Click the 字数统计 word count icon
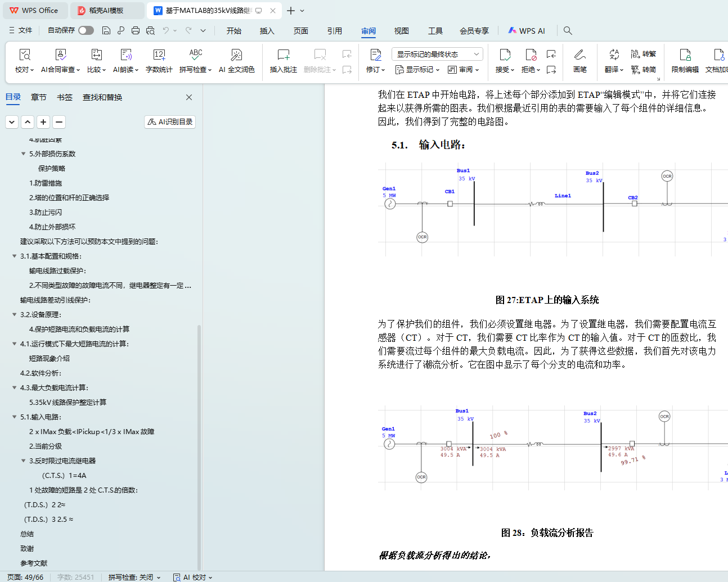This screenshot has height=582, width=728. (159, 55)
